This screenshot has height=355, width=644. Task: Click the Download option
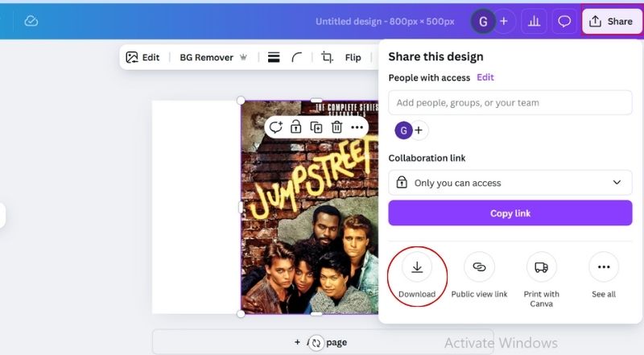pyautogui.click(x=417, y=276)
